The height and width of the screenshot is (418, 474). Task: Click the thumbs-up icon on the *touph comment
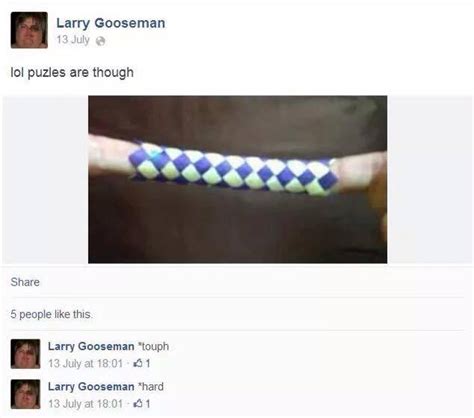pos(138,363)
